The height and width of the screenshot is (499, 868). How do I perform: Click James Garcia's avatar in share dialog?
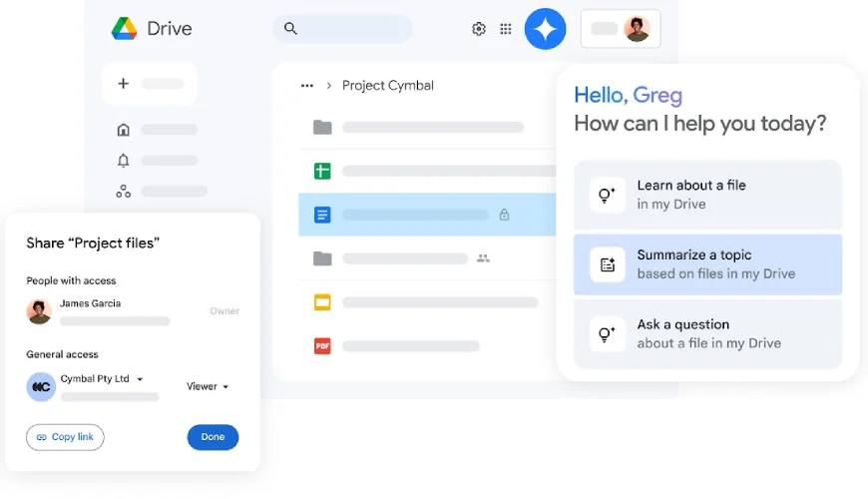coord(39,311)
